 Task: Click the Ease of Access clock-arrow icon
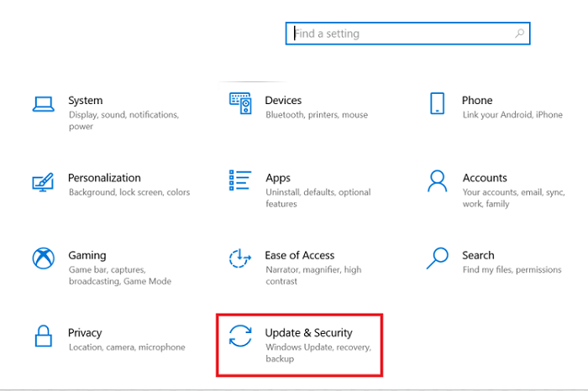coord(240,258)
